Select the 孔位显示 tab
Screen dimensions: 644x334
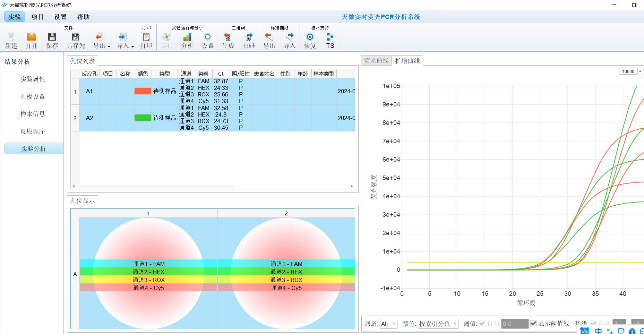click(x=83, y=201)
